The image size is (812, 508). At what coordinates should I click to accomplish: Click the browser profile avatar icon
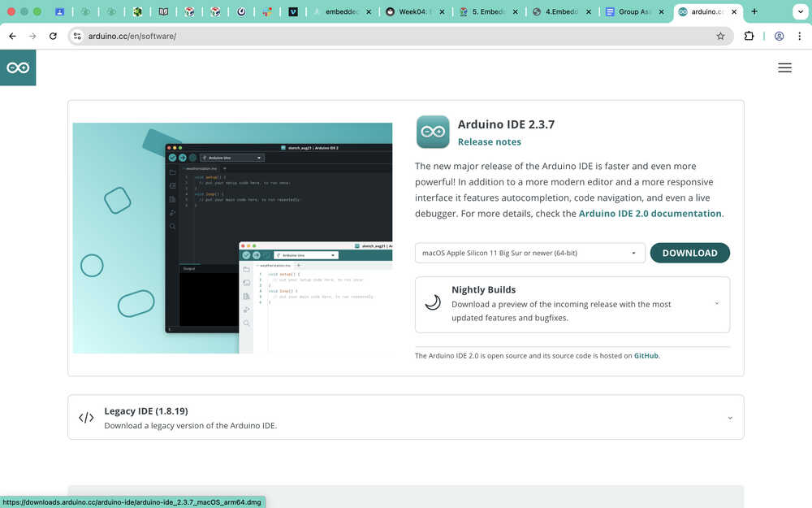(778, 36)
